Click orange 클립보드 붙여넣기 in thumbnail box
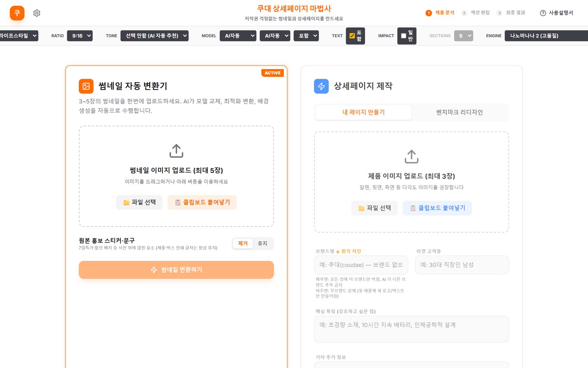 [202, 202]
